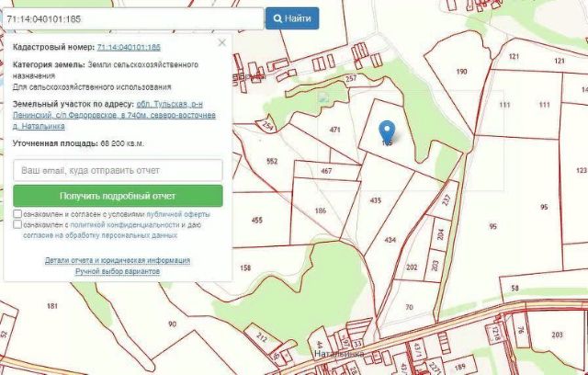The width and height of the screenshot is (588, 375).
Task: Open cadastral number 71:14:040101:185 link
Action: coord(129,47)
